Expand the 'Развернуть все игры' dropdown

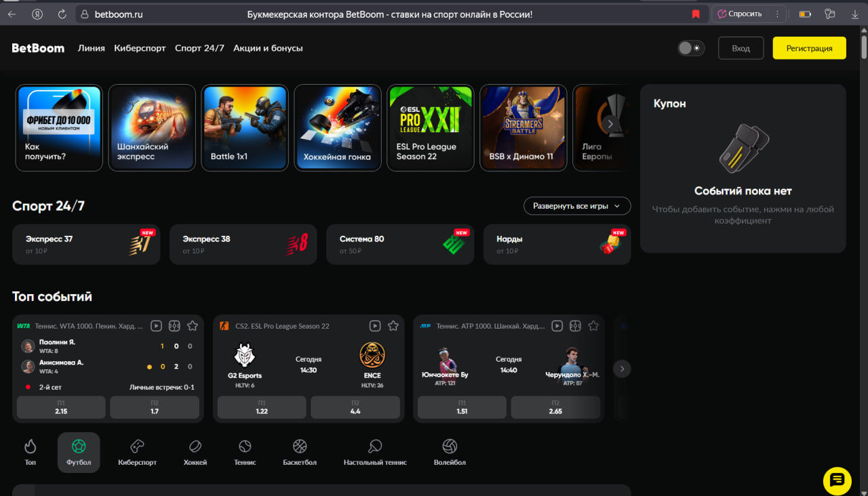click(x=577, y=206)
